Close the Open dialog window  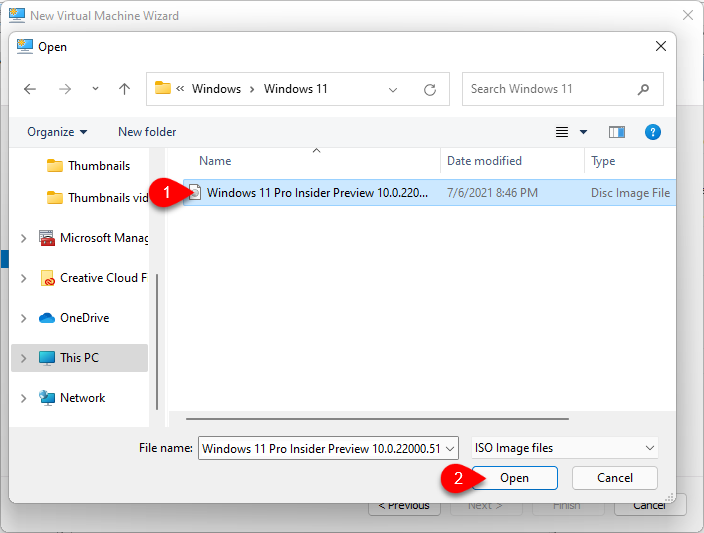click(660, 46)
